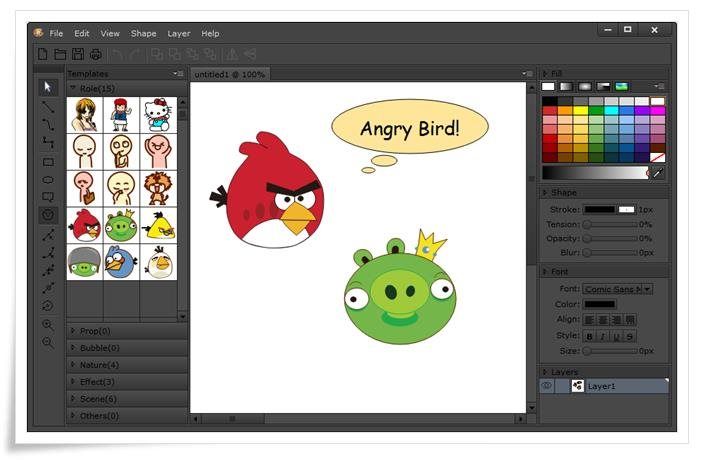Open the Help menu
This screenshot has height=460, width=705.
point(210,33)
